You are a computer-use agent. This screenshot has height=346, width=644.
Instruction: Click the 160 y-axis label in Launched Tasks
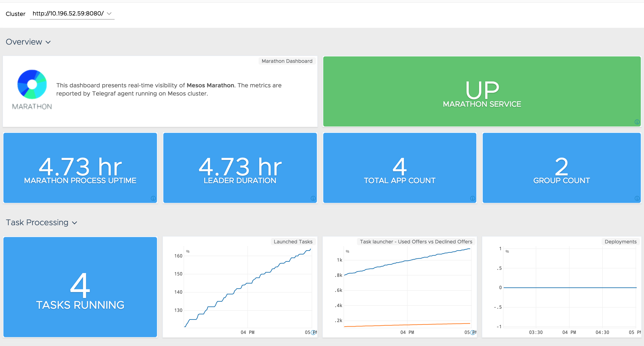click(x=178, y=256)
